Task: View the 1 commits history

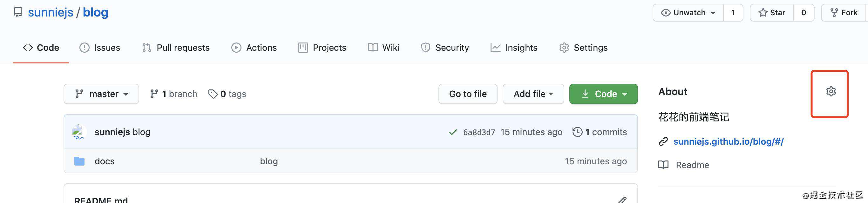Action: coord(600,132)
